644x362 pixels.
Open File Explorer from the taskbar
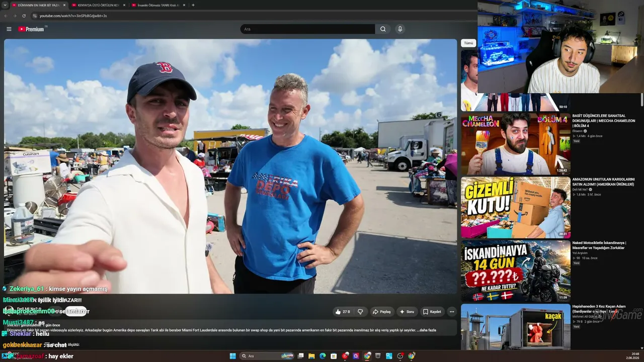311,356
